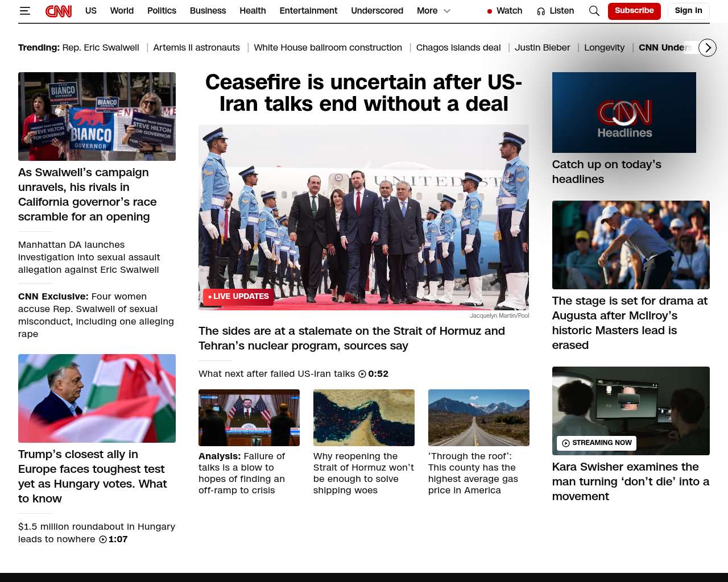728x582 pixels.
Task: Play the 1:07 Hungary roundabout video
Action: [103, 539]
